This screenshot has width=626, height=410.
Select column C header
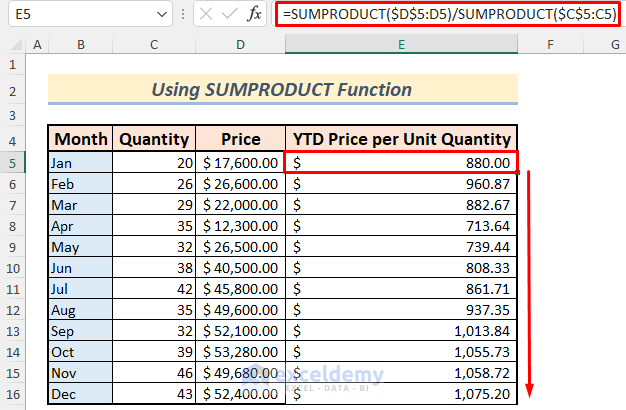(x=153, y=45)
